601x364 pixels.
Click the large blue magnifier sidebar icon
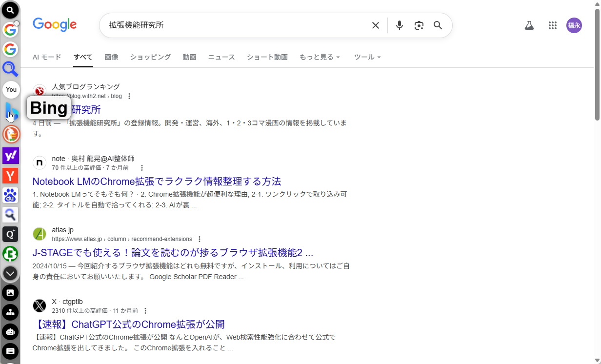click(10, 69)
